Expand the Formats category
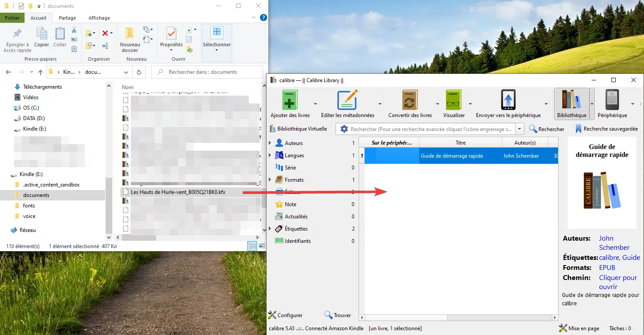This screenshot has height=335, width=644. click(x=270, y=180)
